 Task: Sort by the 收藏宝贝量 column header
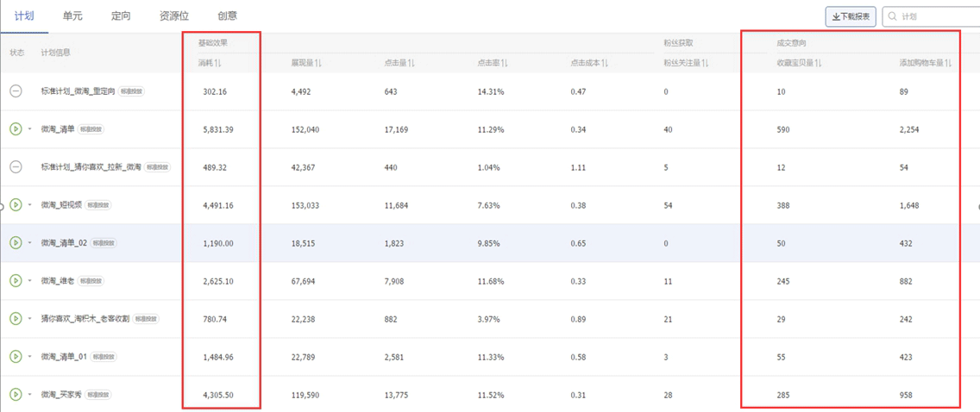point(798,63)
